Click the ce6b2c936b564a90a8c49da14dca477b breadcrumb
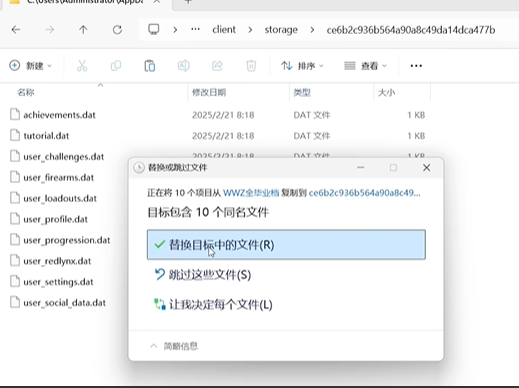This screenshot has height=388, width=519. (411, 30)
